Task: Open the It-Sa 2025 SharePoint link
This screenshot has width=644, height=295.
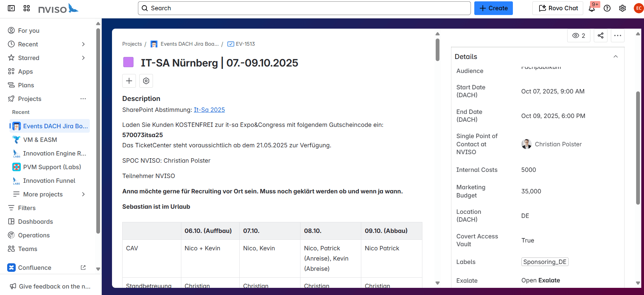Action: click(x=209, y=110)
